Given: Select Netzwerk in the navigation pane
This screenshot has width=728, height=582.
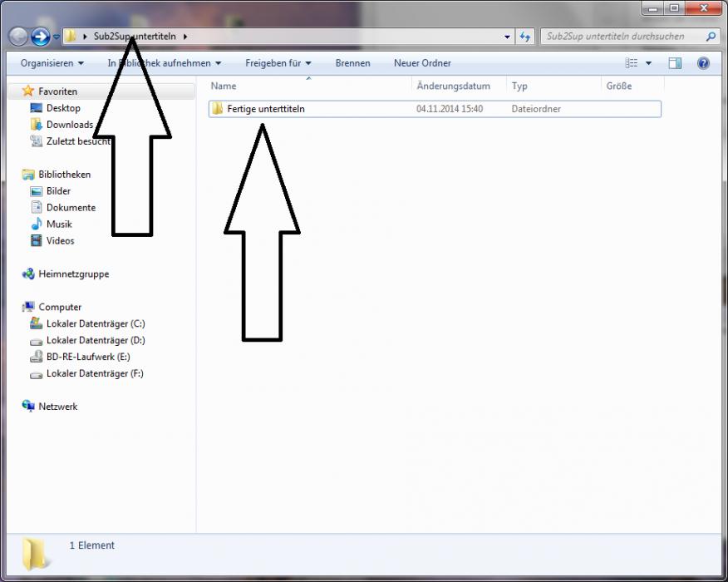Looking at the screenshot, I should click(x=58, y=407).
